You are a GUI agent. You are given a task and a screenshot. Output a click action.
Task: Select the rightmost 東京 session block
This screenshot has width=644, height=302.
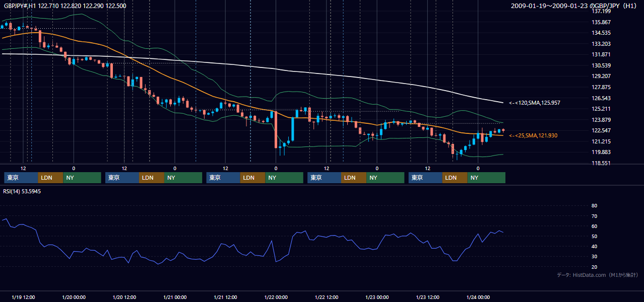[426, 178]
